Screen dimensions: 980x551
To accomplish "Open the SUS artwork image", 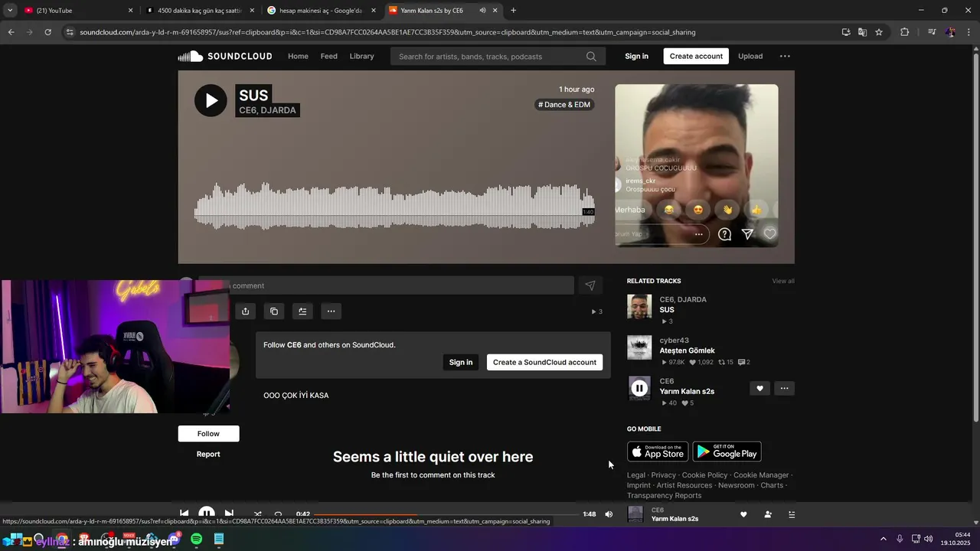I will 697,165.
